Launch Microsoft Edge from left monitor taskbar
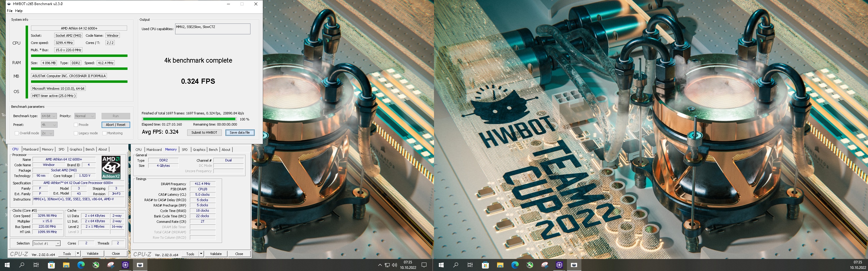Screen dimensions: 868x271 click(81, 265)
